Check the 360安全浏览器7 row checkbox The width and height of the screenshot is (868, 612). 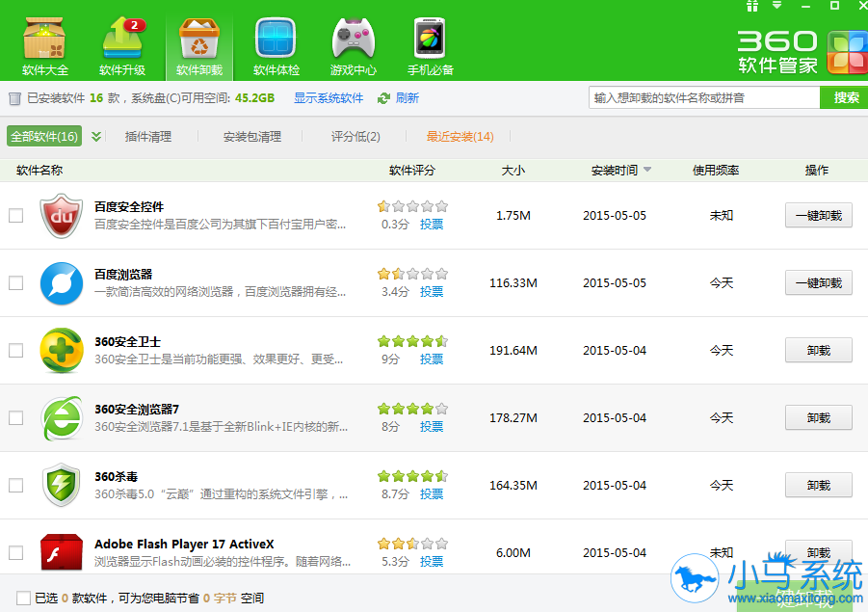[16, 418]
